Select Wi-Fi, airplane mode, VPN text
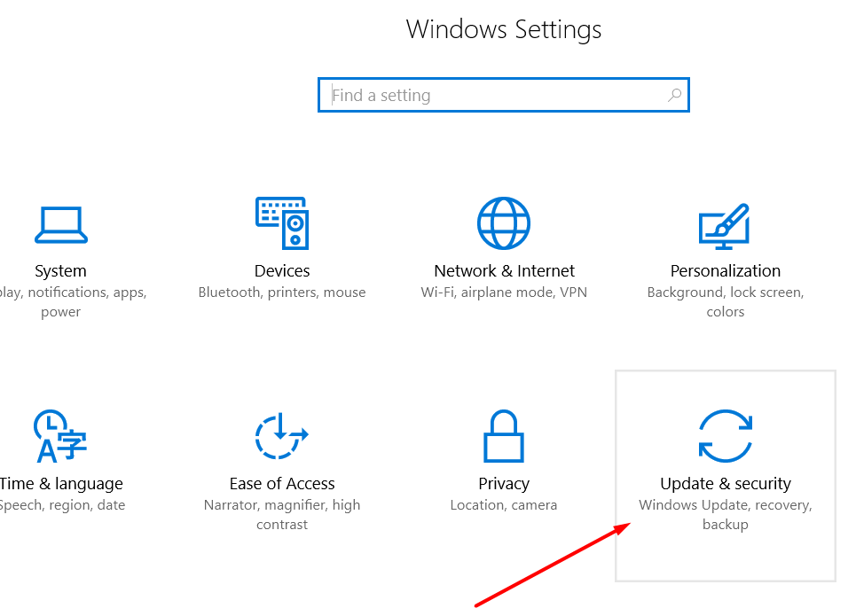The height and width of the screenshot is (616, 856). [503, 292]
